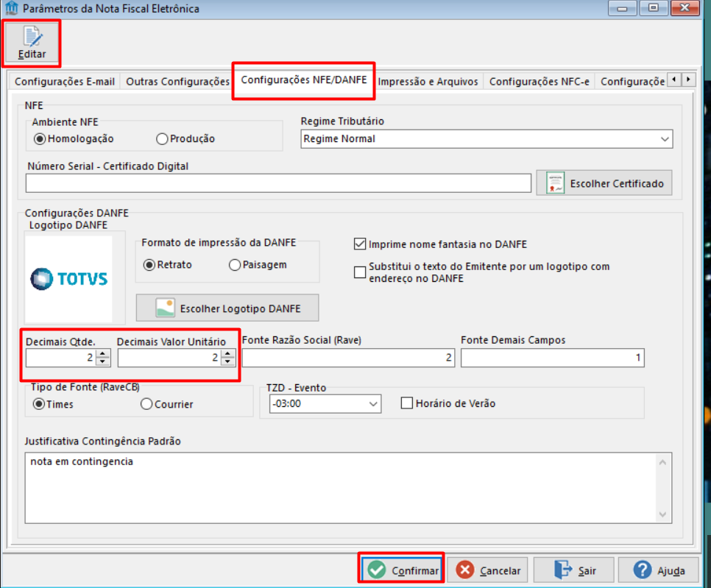Click the justification scrollbar up arrow
The image size is (711, 588).
pos(662,462)
